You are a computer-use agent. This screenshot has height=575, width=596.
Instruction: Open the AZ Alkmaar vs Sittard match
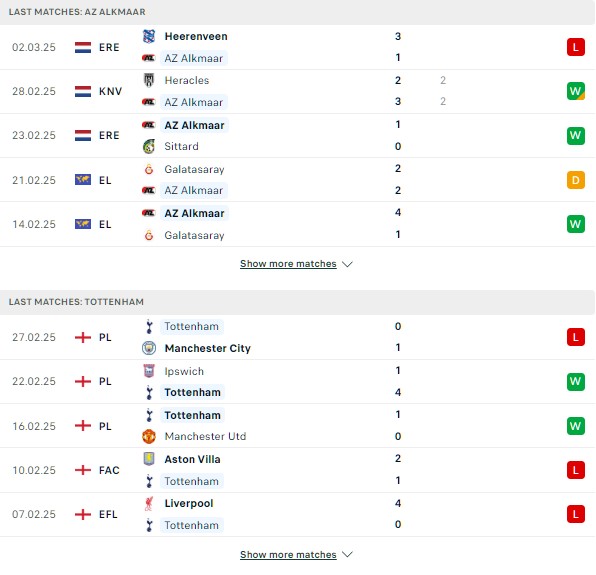coord(298,136)
